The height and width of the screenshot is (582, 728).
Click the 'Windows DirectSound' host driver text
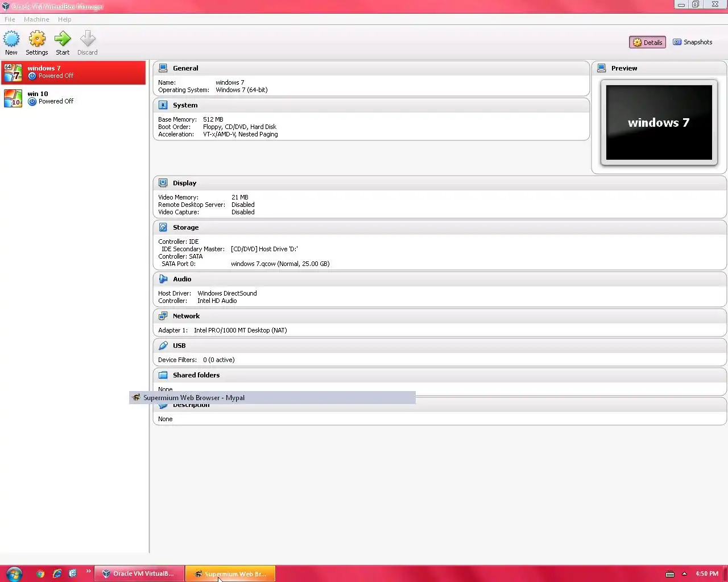[227, 293]
